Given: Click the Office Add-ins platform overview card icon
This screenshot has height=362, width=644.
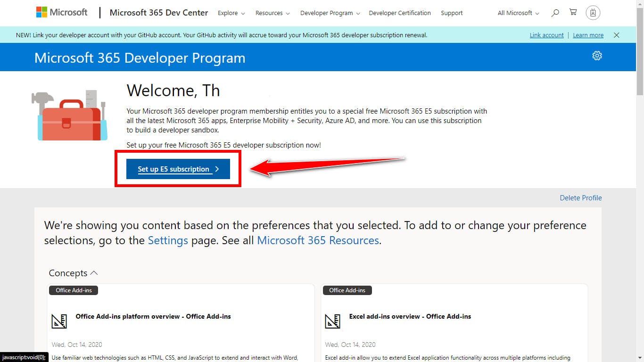Looking at the screenshot, I should point(59,321).
